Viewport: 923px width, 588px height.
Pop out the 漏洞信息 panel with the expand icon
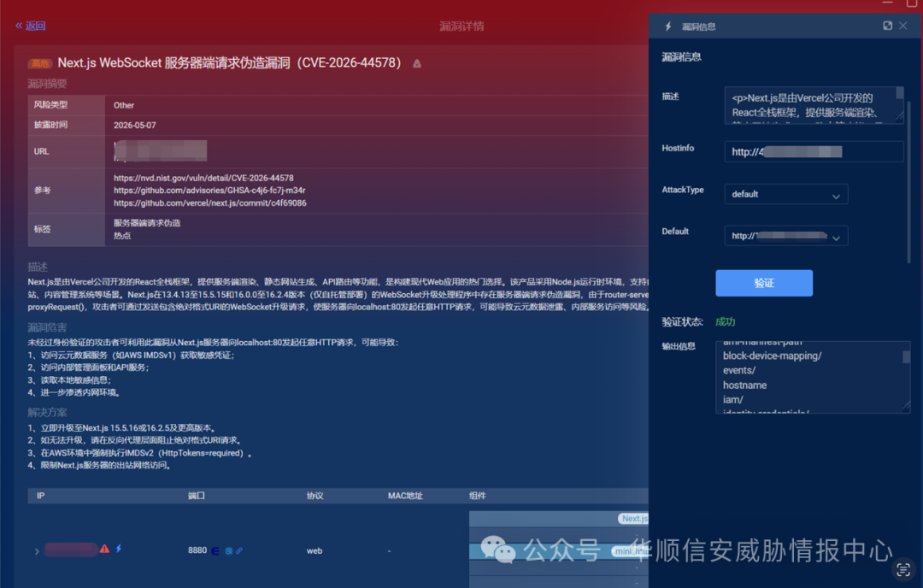tap(888, 26)
